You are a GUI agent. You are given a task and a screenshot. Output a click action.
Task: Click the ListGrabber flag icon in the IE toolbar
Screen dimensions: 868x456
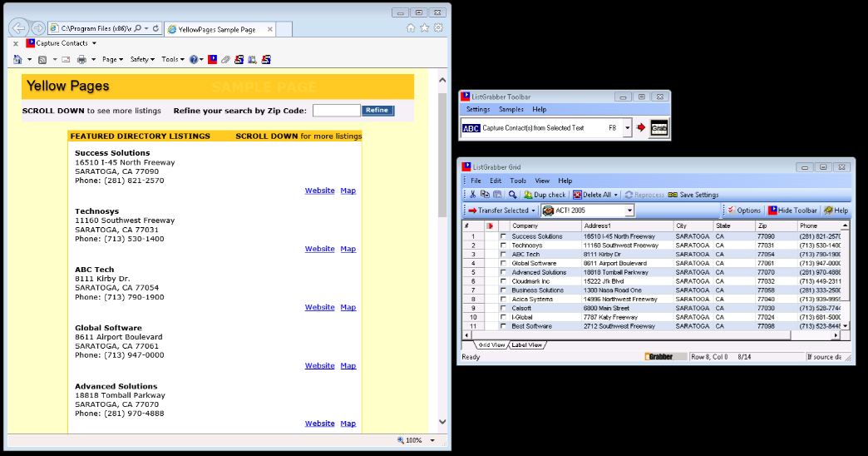click(x=213, y=59)
